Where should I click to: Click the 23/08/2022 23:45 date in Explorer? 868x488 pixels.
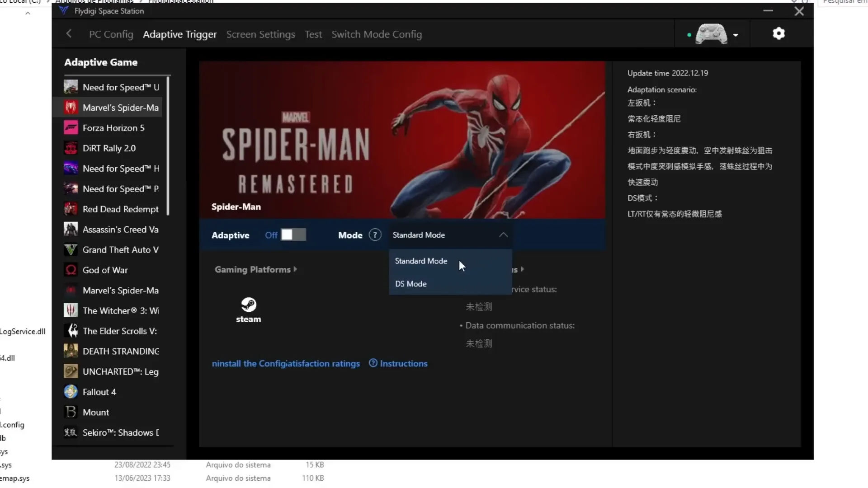point(142,465)
